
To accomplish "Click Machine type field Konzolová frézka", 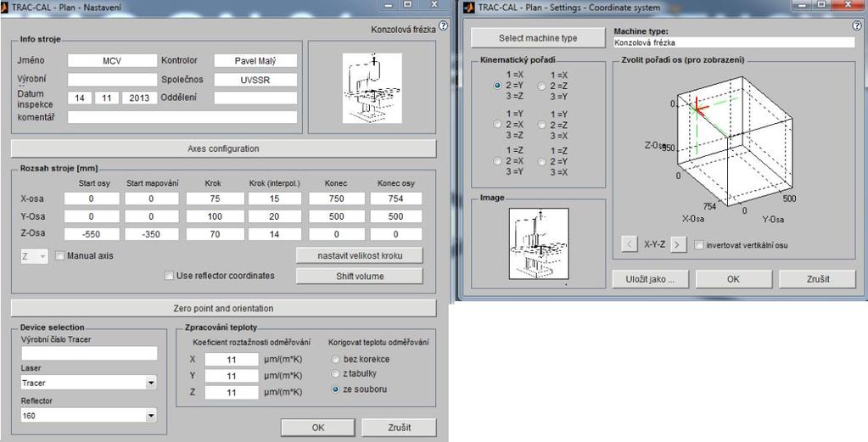I will 734,42.
